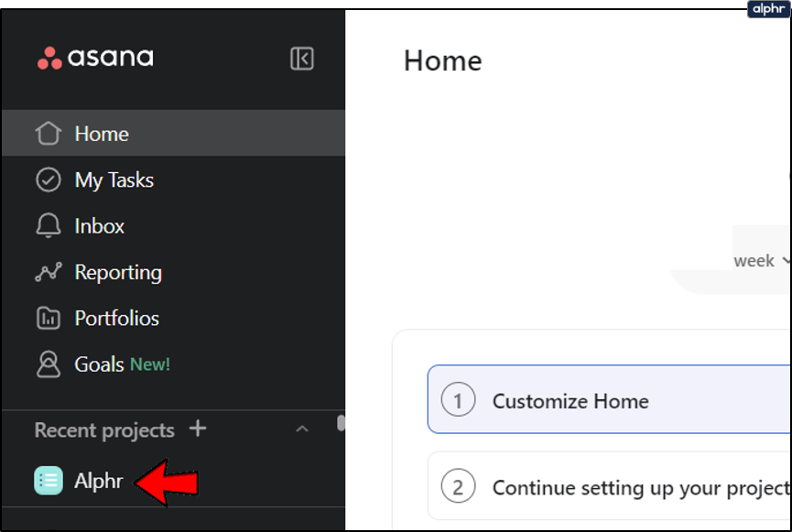Click the Alphr project list icon

(48, 480)
